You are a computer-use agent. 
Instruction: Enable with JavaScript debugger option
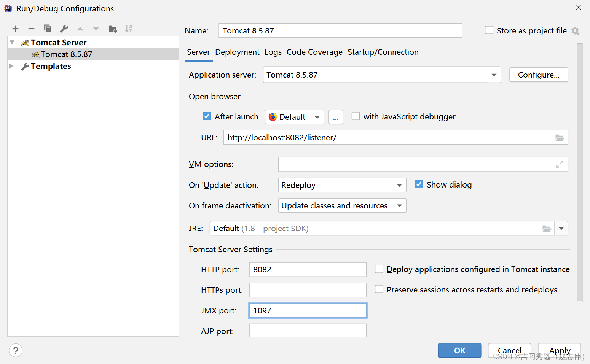tap(356, 116)
